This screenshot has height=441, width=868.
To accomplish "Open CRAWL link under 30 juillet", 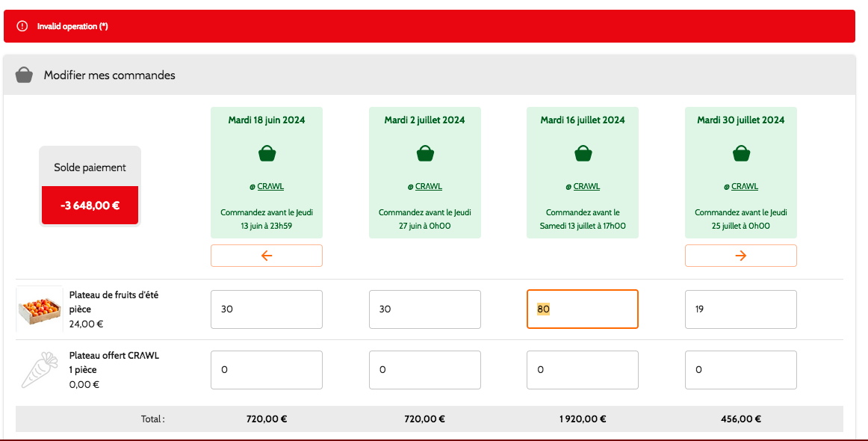I will click(745, 187).
